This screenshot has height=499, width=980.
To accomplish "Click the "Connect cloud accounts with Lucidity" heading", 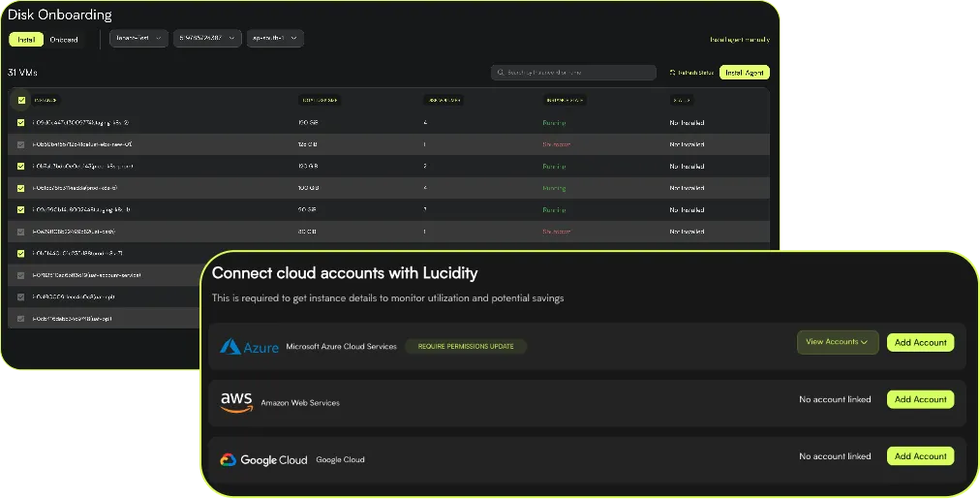I will (345, 273).
